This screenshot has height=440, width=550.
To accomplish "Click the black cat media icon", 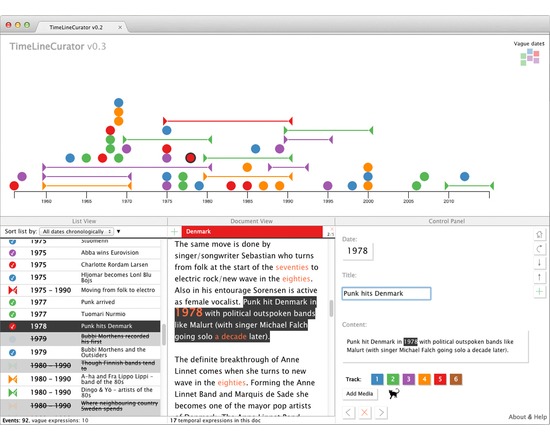I will (x=394, y=394).
